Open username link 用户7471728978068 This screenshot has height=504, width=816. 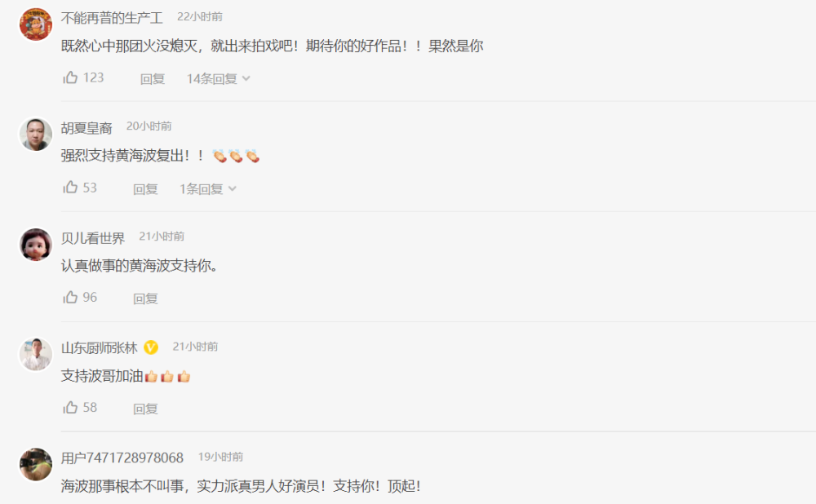(x=122, y=458)
